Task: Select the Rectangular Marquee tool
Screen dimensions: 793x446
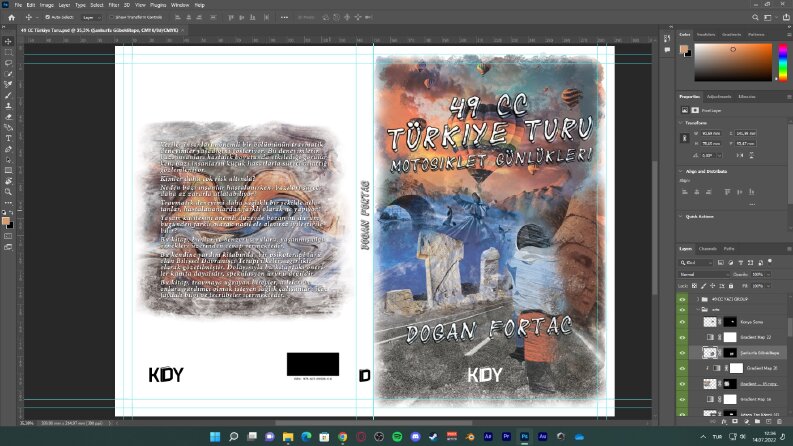Action: [8, 52]
